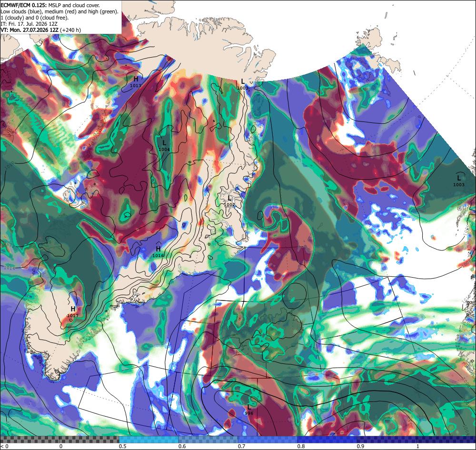Click the 'L 1003' label on Greenland's north coast
This screenshot has width=476, height=450.
(243, 84)
